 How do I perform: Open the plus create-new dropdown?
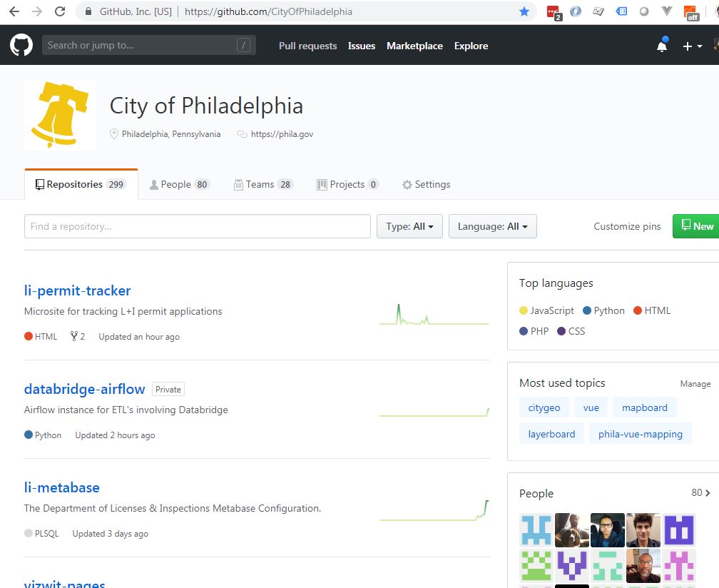(693, 46)
